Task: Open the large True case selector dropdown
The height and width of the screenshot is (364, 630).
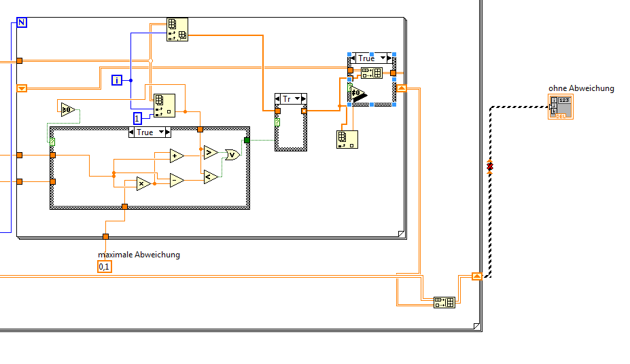Action: [161, 132]
